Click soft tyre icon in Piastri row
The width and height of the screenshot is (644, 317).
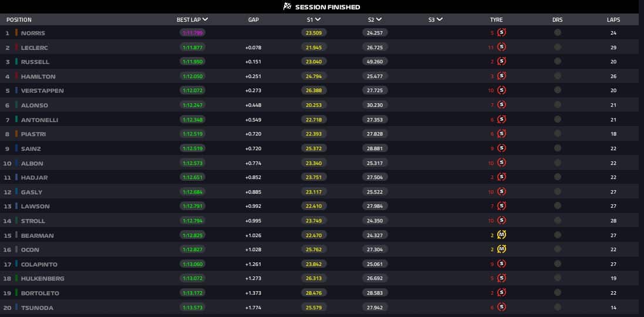click(x=501, y=134)
